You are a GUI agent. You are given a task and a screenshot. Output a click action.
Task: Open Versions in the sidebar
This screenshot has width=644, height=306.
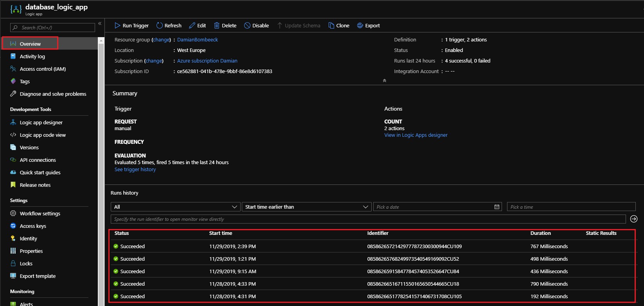coord(29,147)
